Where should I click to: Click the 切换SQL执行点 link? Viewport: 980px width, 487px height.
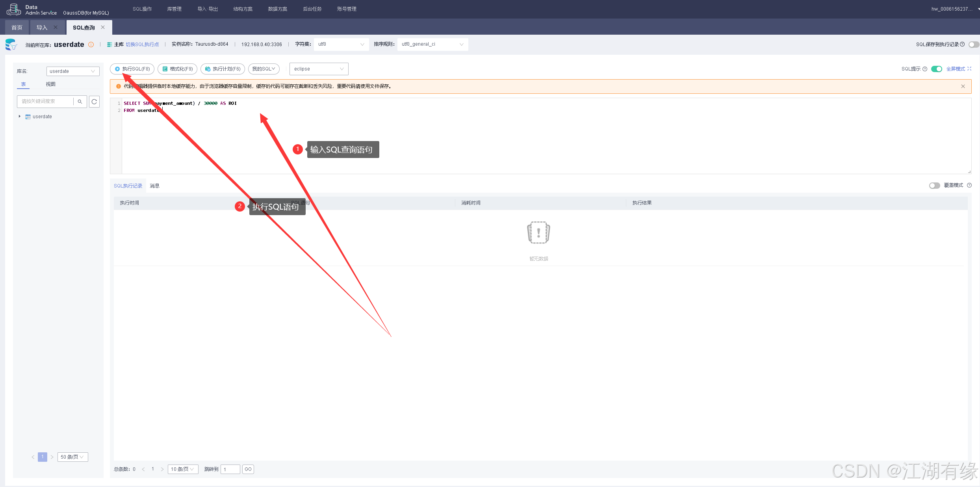(142, 45)
